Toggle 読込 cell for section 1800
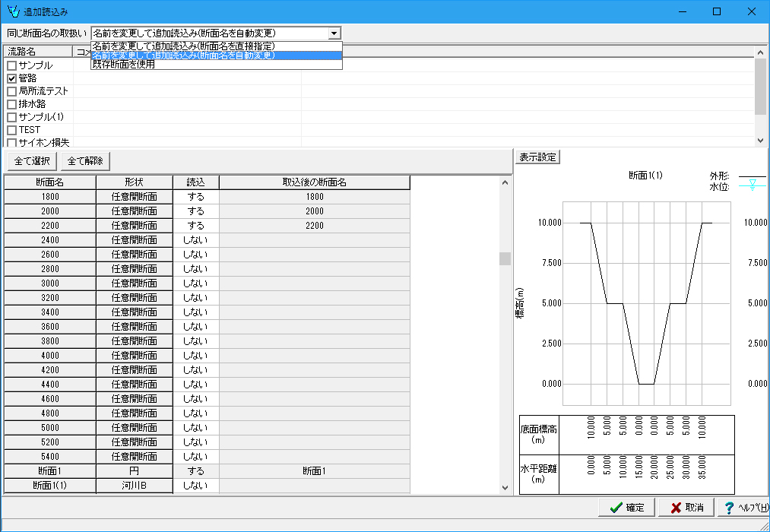The width and height of the screenshot is (770, 532). (x=195, y=197)
